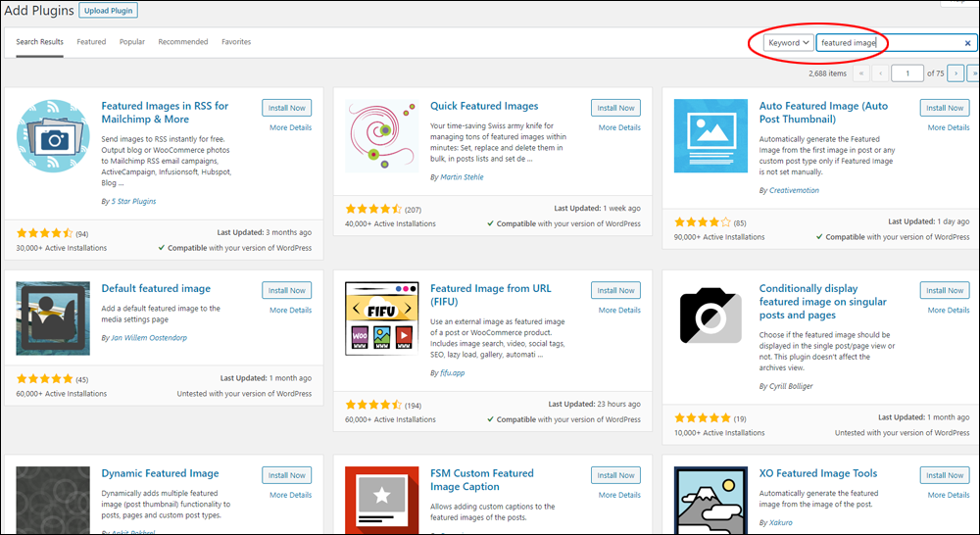Open author link Creativemotion
Screen dimensions: 980x535
tap(794, 190)
